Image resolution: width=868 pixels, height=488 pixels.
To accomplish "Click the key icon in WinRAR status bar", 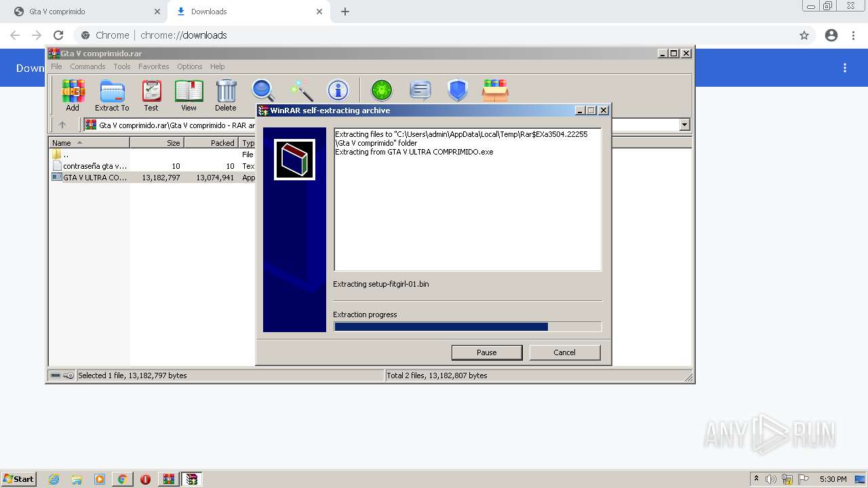I will (x=68, y=375).
